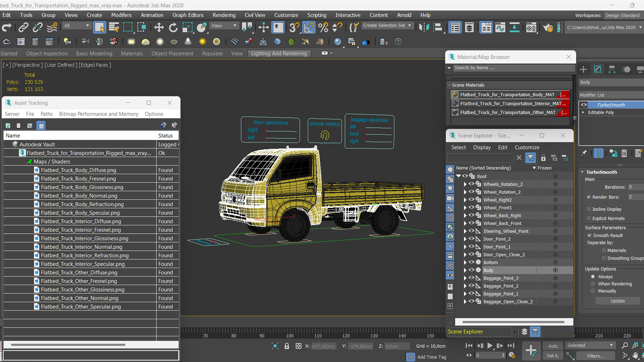Screen dimensions: 644x362
Task: Click the help question mark icon
Action: 398,42
